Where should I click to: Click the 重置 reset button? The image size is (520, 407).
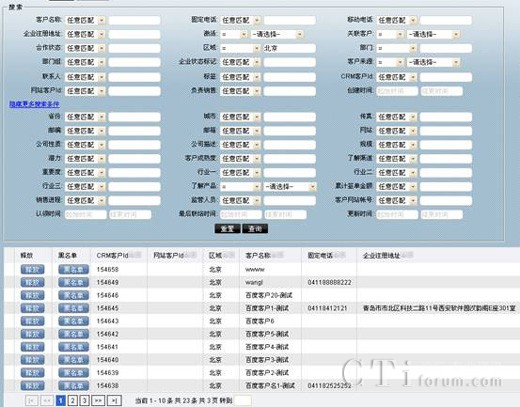click(x=227, y=229)
